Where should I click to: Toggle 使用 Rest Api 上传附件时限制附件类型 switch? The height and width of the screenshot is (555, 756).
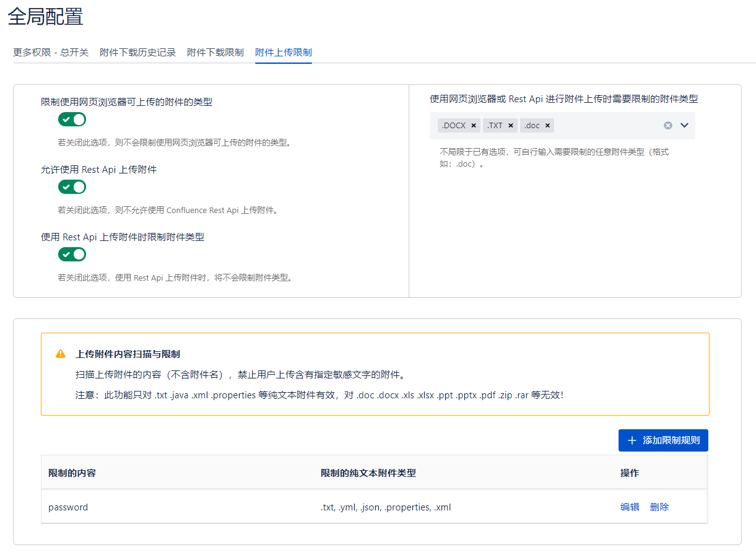point(72,255)
